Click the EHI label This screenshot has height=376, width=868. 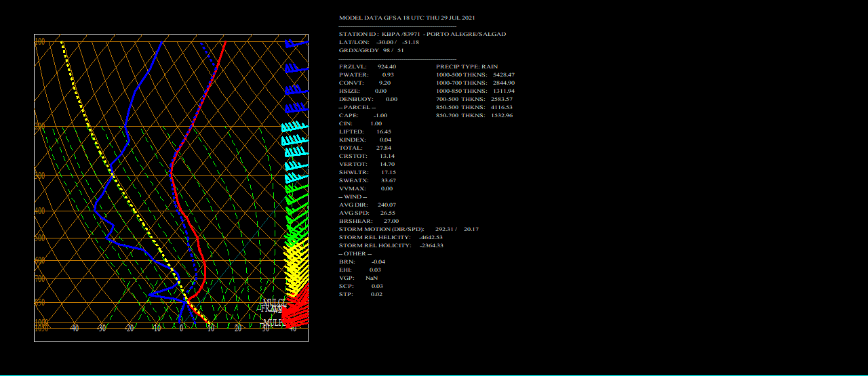point(345,270)
